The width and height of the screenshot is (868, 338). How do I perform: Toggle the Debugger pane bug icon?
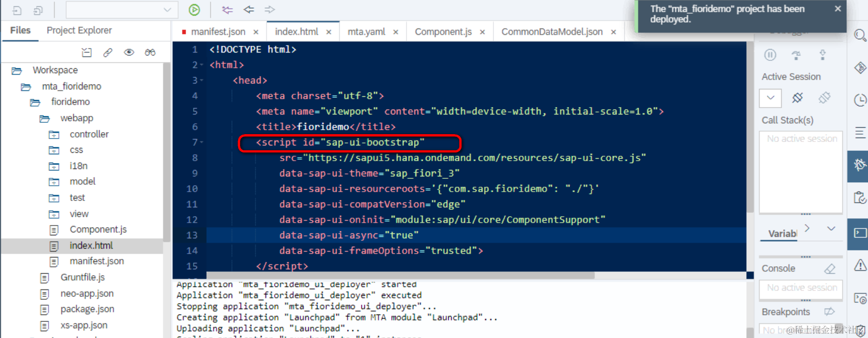[860, 165]
